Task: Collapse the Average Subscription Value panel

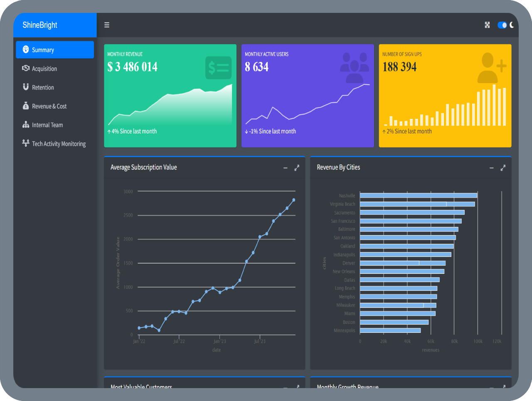Action: (x=286, y=168)
